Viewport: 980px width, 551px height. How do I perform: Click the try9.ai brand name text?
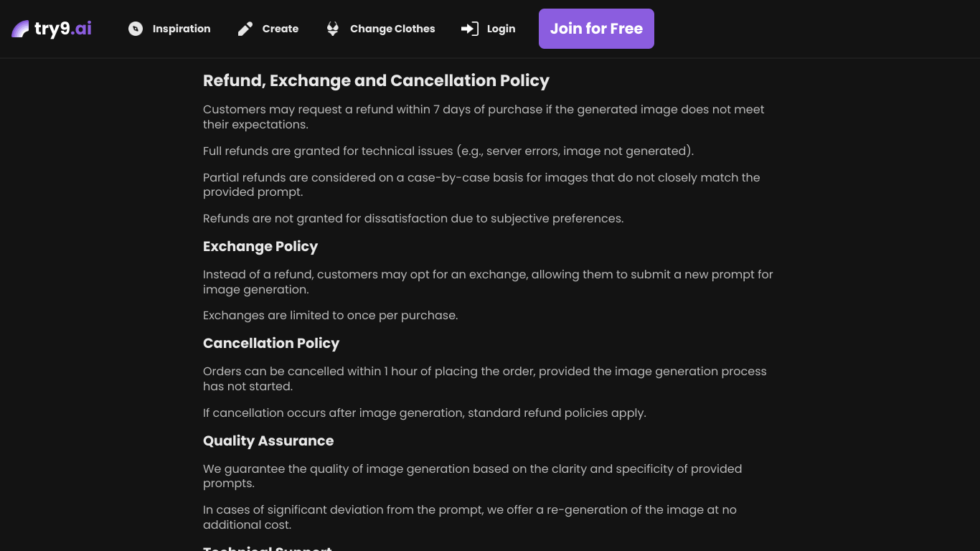pos(63,29)
